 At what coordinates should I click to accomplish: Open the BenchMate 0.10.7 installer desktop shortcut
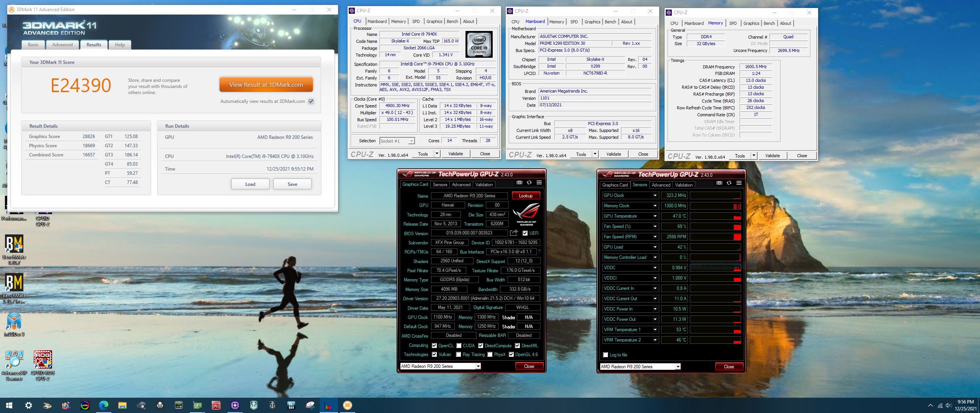pyautogui.click(x=14, y=288)
